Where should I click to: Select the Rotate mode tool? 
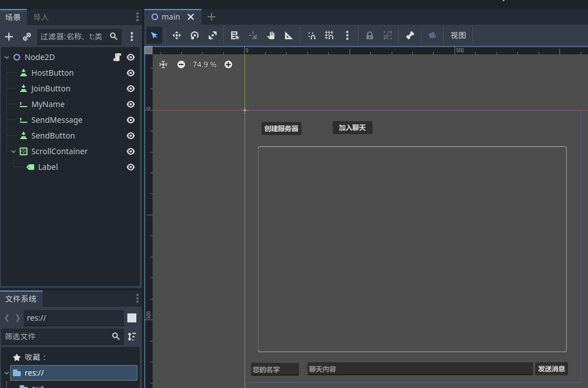(x=195, y=35)
